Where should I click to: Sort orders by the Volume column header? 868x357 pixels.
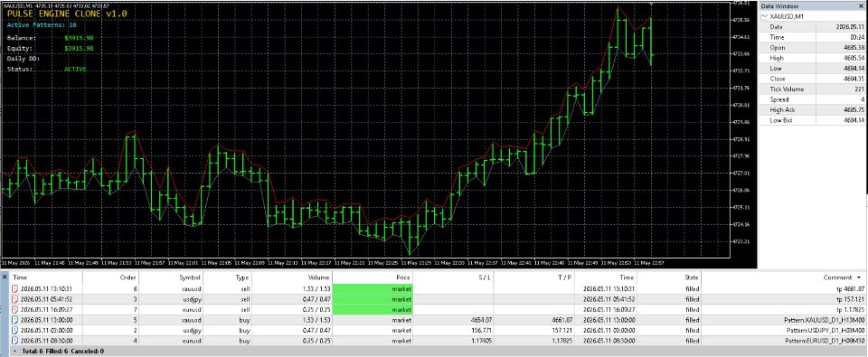pos(292,277)
